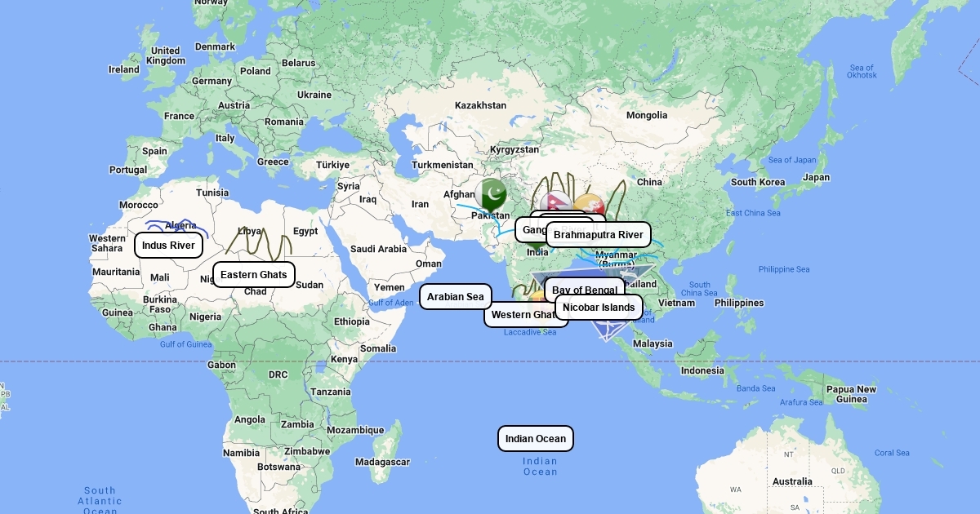Image resolution: width=980 pixels, height=514 pixels.
Task: Click the Banda Sea text
Action: coord(756,388)
